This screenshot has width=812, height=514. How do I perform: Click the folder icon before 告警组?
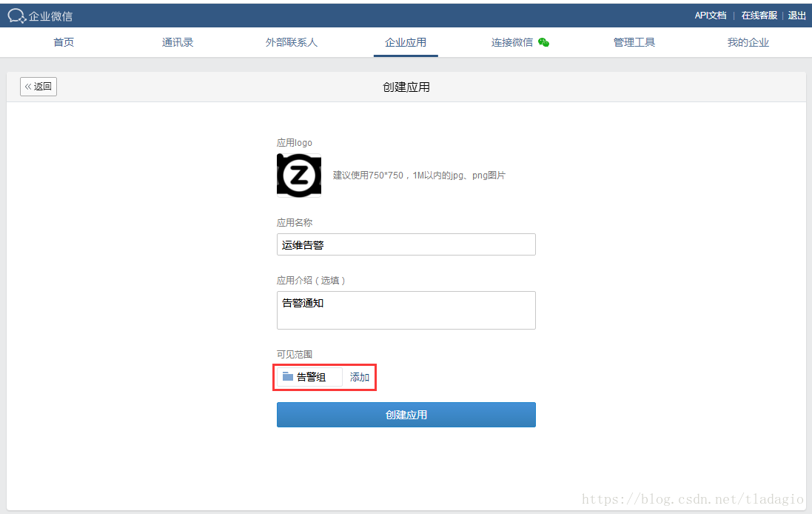[x=288, y=377]
